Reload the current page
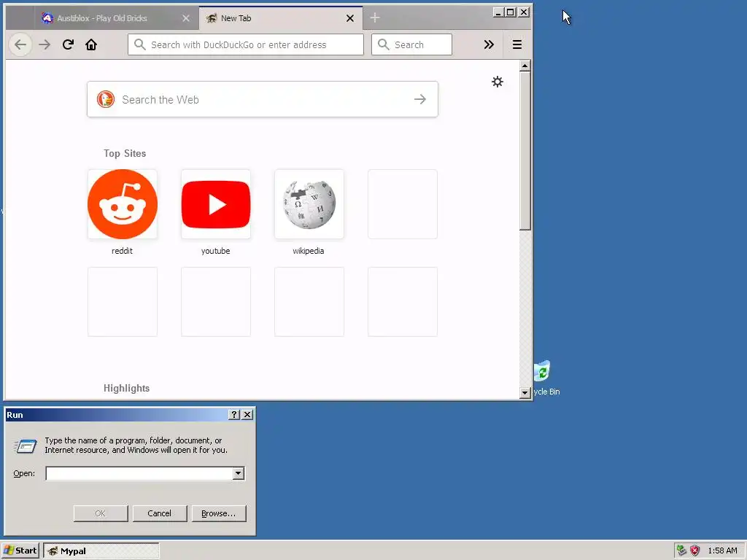The width and height of the screenshot is (747, 560). coord(68,44)
